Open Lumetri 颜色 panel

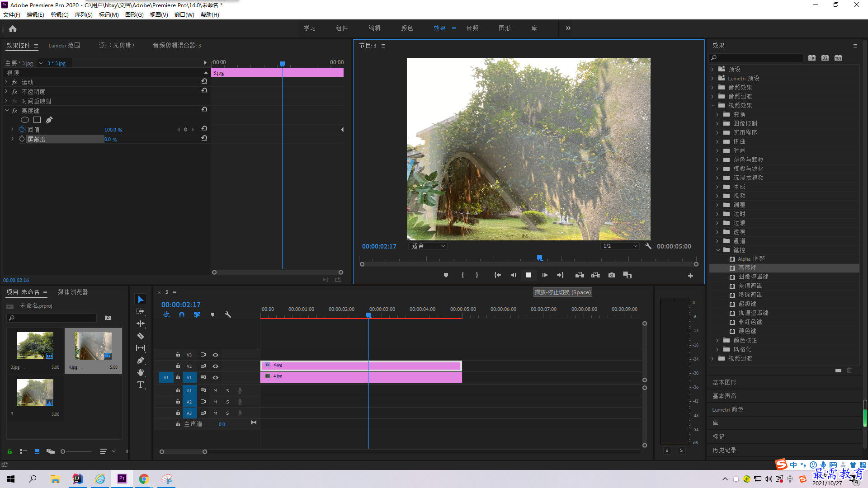[x=728, y=409]
